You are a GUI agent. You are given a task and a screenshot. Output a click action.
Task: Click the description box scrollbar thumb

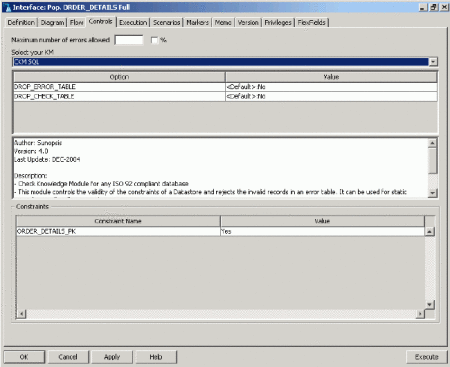click(432, 161)
